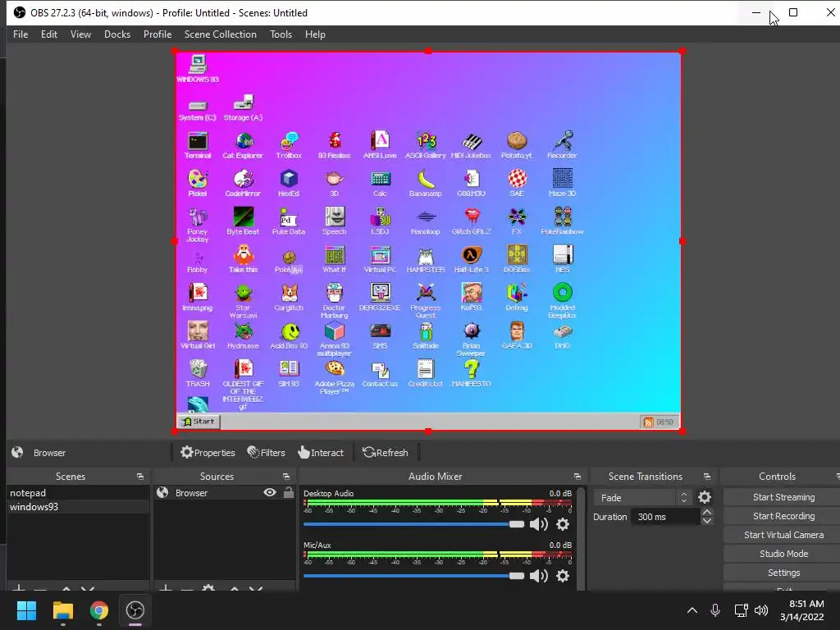The width and height of the screenshot is (840, 630).
Task: Click the WINDOWS 93 computer icon
Action: pyautogui.click(x=198, y=64)
